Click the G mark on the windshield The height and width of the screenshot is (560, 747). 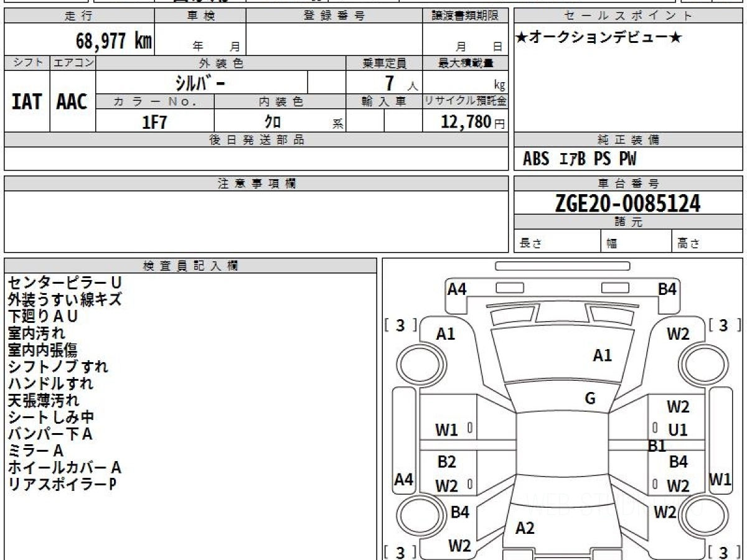pyautogui.click(x=590, y=398)
